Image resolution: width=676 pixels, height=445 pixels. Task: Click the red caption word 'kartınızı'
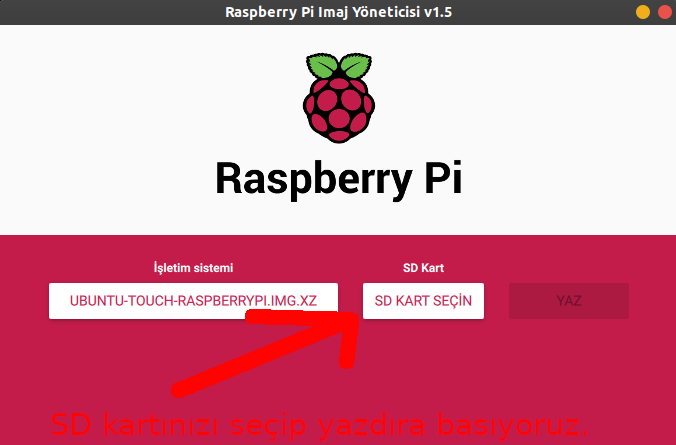[x=162, y=425]
